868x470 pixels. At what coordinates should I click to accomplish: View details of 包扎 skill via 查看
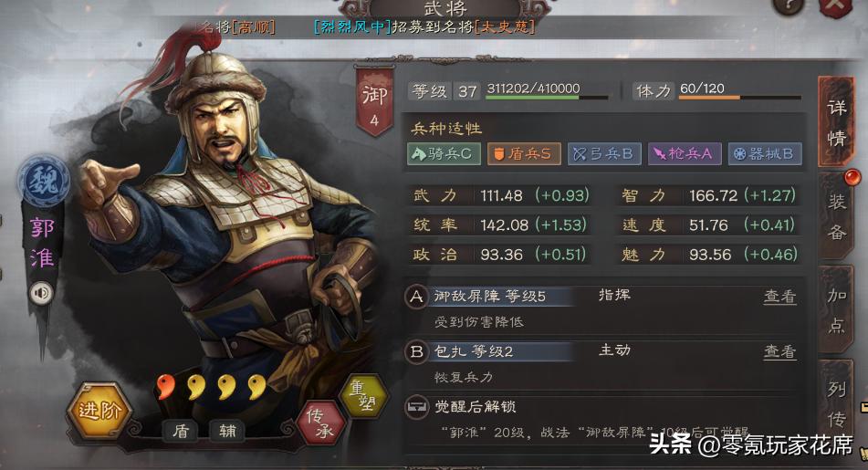780,351
